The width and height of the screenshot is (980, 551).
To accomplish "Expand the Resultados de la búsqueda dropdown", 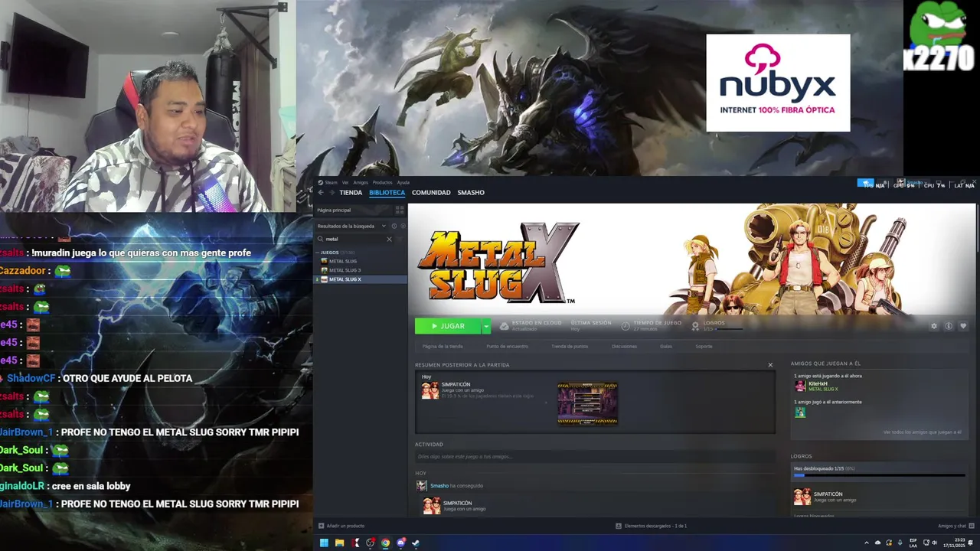I will [x=351, y=226].
